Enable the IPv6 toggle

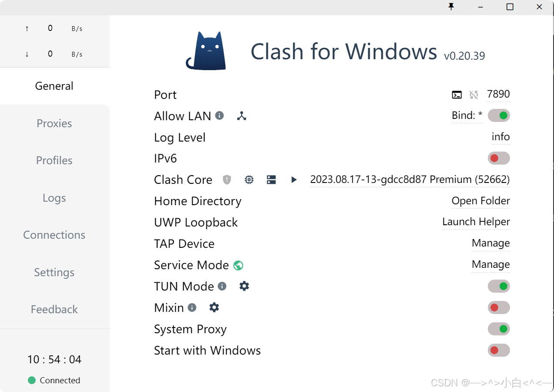(x=498, y=158)
